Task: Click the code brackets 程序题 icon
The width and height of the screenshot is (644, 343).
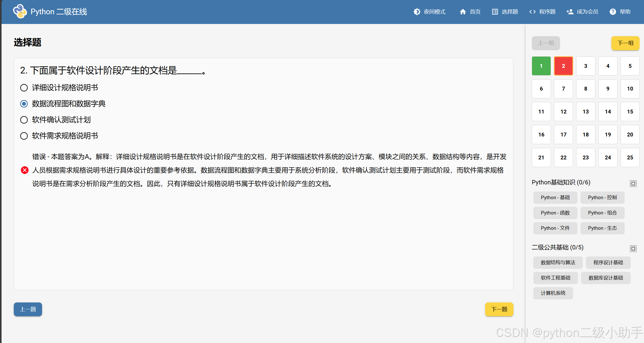Action: [x=532, y=12]
